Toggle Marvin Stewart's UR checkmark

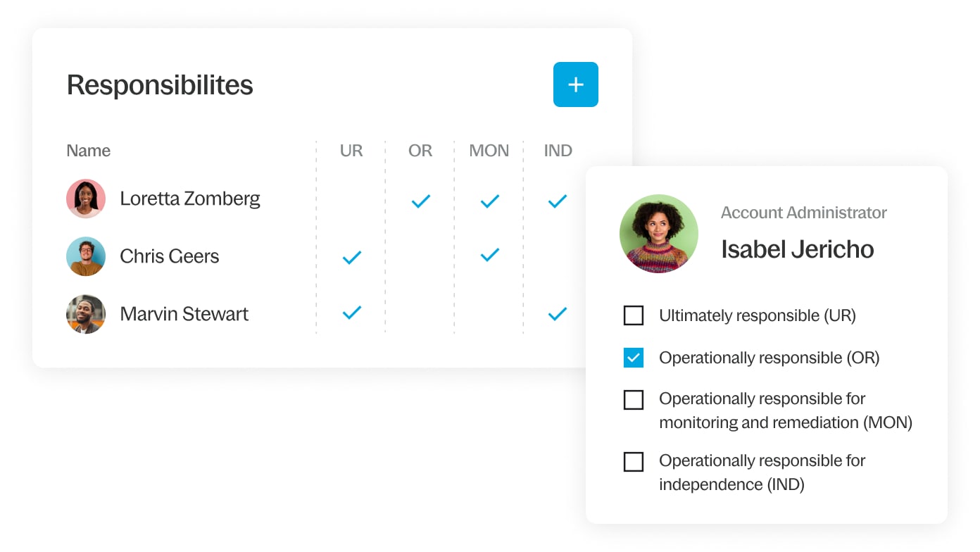pyautogui.click(x=351, y=313)
